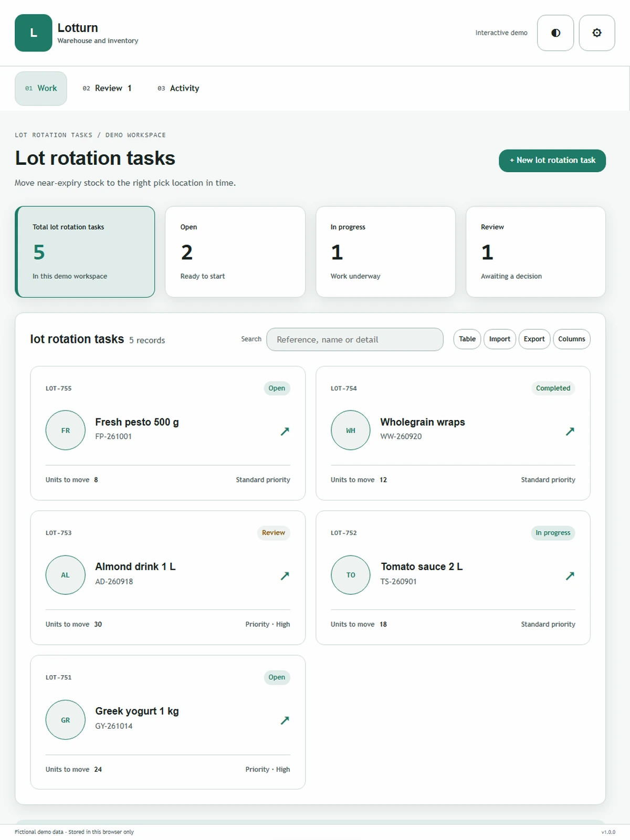This screenshot has width=630, height=840.
Task: Click Units to move 18 on Tomato sauce
Action: 359,624
